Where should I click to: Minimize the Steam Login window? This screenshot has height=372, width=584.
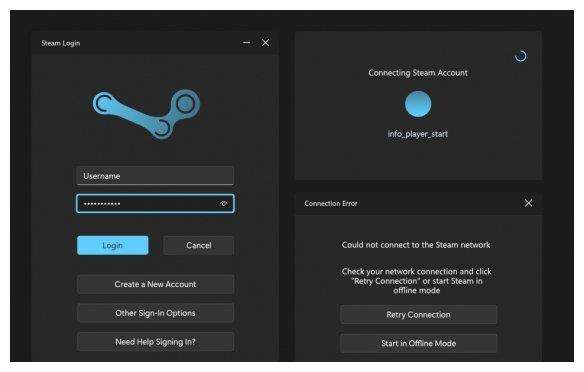pos(247,42)
